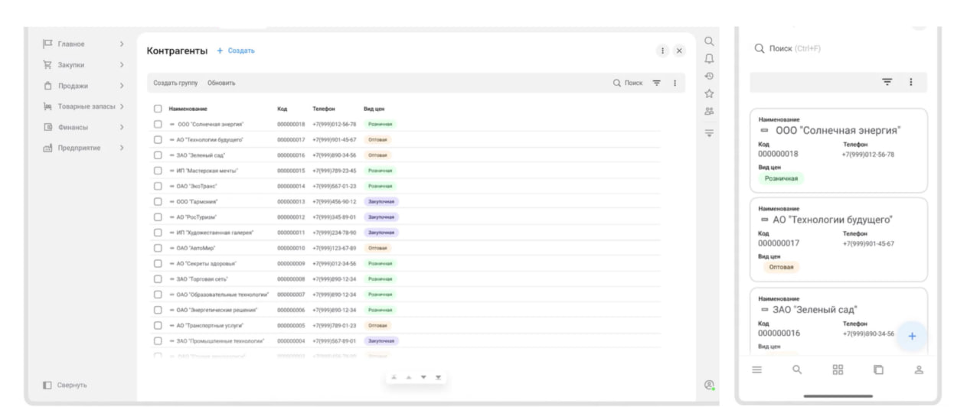The image size is (980, 407).
Task: Tap search icon in mobile bottom bar
Action: point(797,370)
